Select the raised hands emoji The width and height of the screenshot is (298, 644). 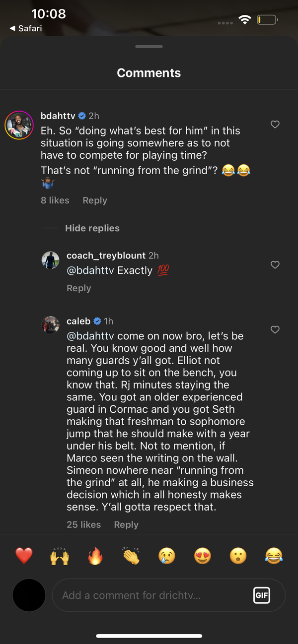click(x=59, y=556)
